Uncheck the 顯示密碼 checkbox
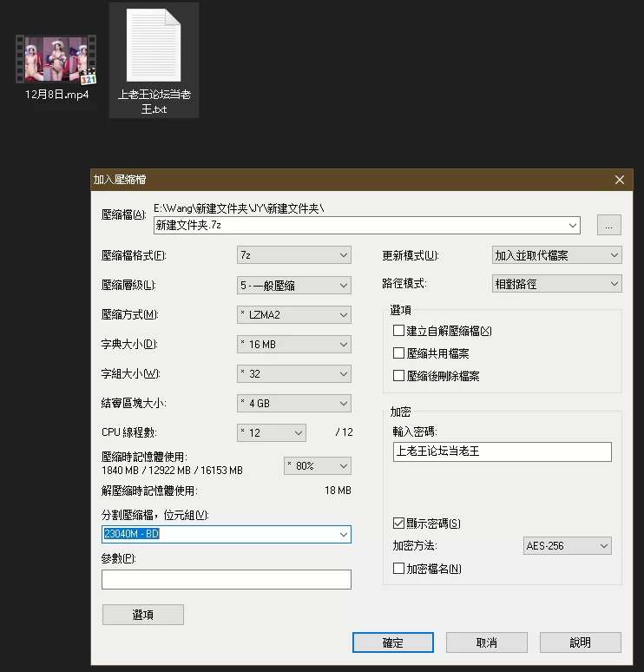 (x=399, y=524)
